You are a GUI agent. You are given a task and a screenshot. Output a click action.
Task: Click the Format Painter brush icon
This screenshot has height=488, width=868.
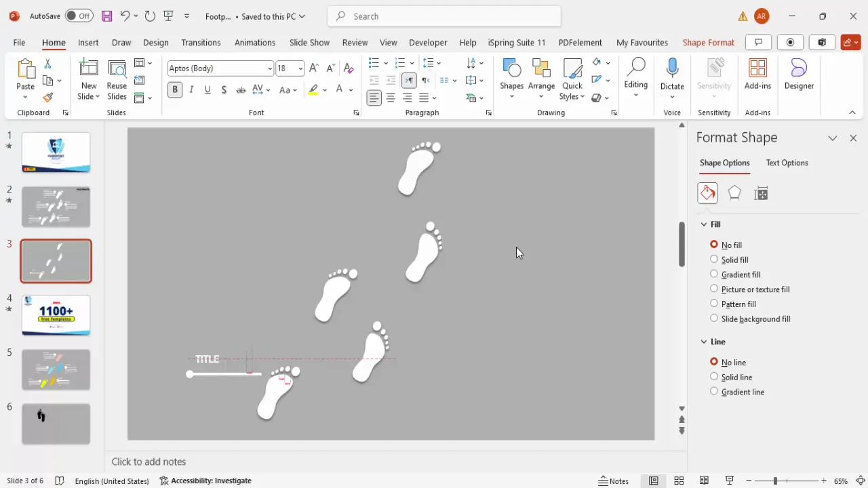coord(47,98)
